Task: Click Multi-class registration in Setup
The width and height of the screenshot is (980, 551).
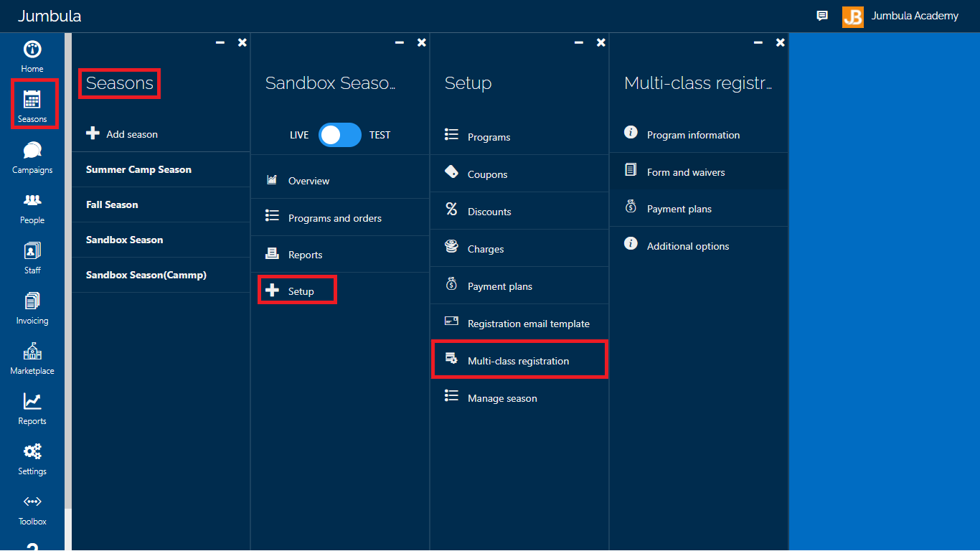Action: point(519,359)
